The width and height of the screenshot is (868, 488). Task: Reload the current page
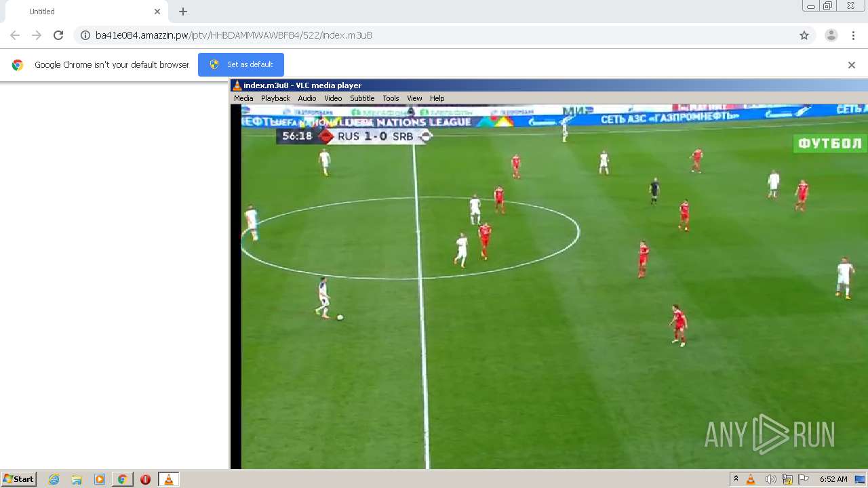pyautogui.click(x=58, y=35)
